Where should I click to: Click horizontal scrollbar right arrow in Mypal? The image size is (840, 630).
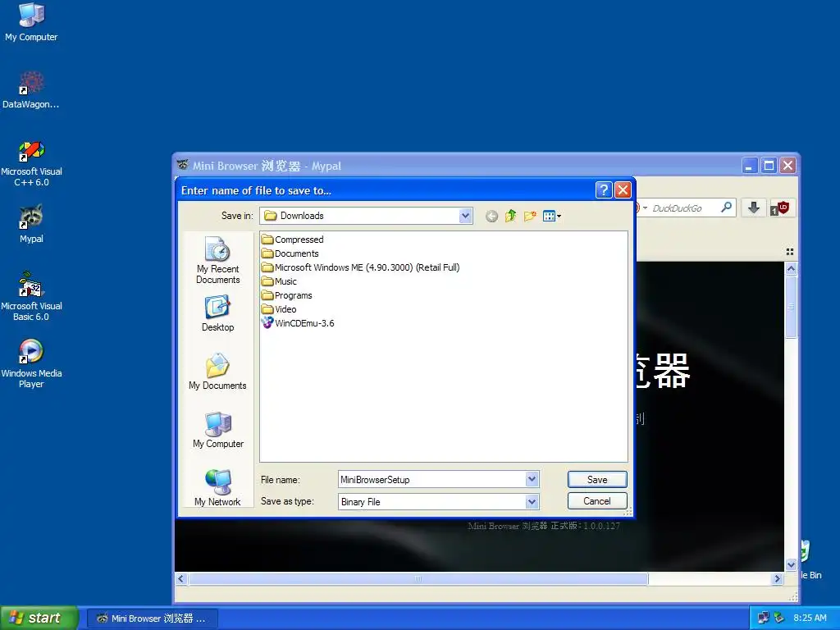(777, 578)
